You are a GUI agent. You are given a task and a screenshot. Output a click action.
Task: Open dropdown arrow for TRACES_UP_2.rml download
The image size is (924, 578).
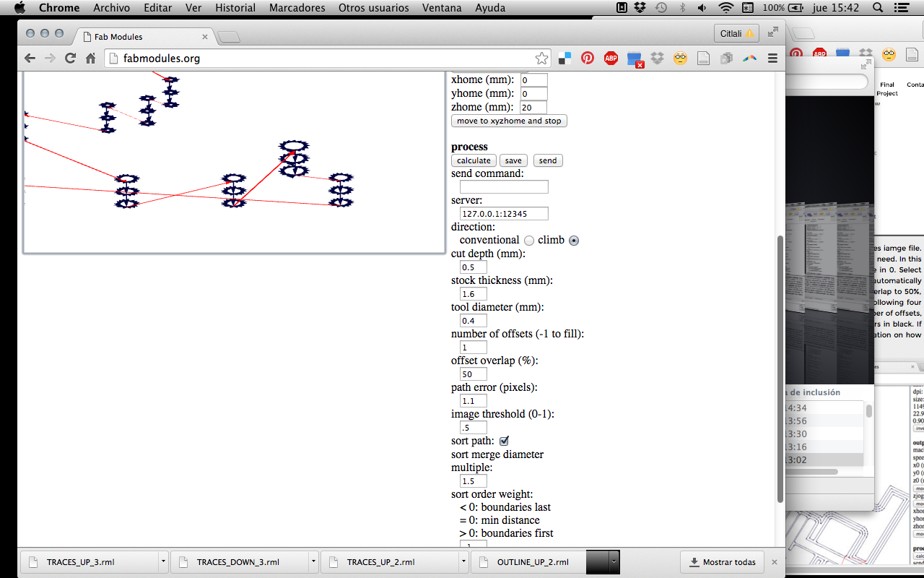click(x=464, y=561)
